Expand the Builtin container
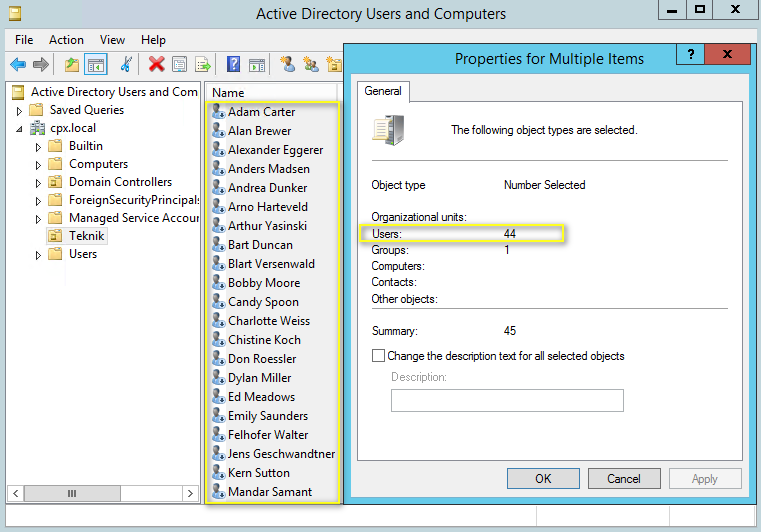 tap(38, 147)
